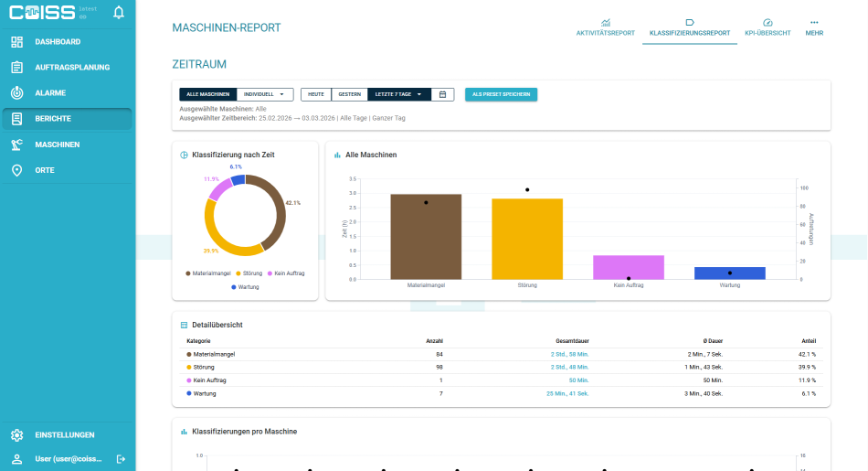This screenshot has height=471, width=868.
Task: Switch to the Aktivitätsreport tab
Action: [x=605, y=27]
